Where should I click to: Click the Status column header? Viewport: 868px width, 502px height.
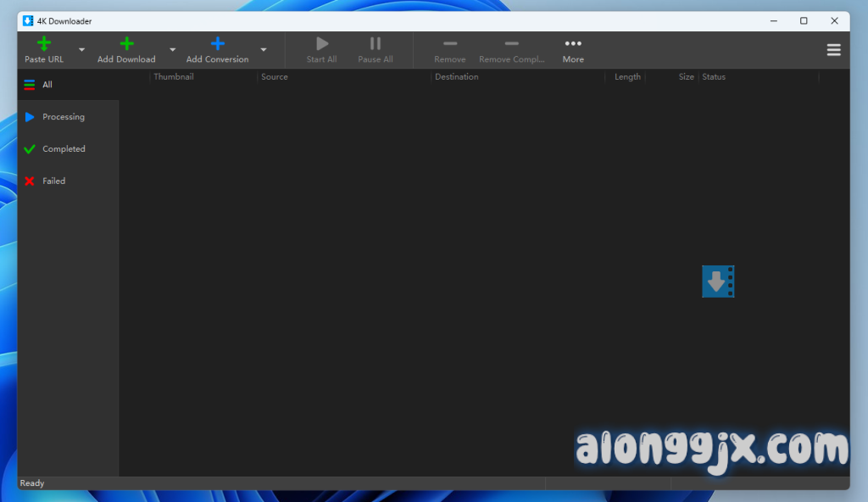pos(714,77)
